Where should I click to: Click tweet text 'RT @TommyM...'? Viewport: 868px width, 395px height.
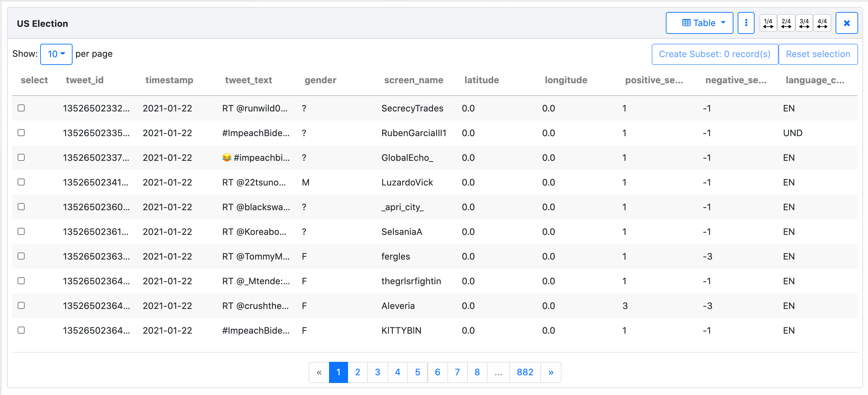256,256
